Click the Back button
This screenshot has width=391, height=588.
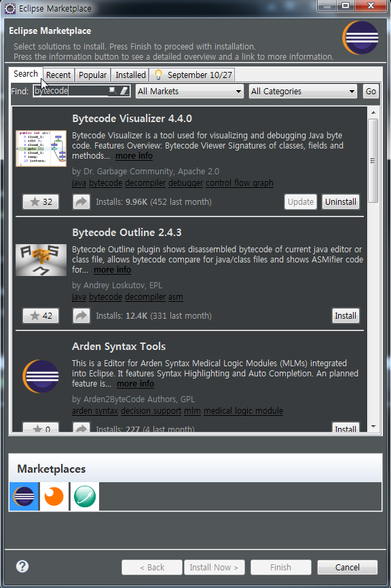click(152, 568)
